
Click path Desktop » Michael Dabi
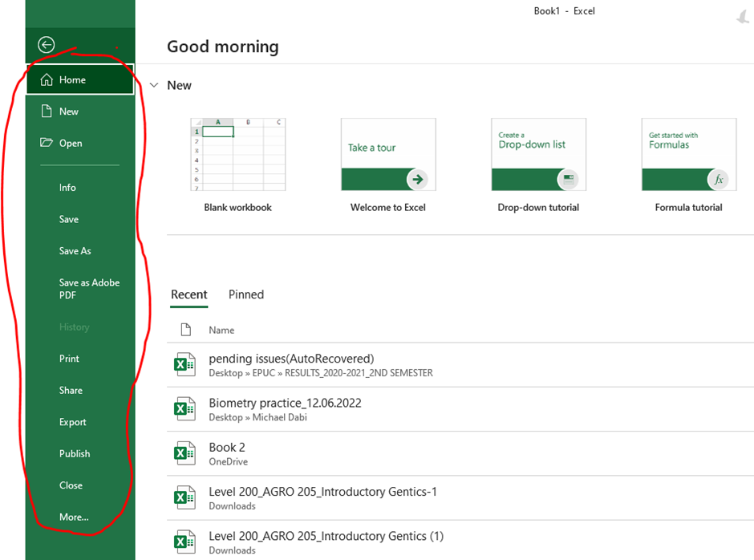[x=257, y=417]
